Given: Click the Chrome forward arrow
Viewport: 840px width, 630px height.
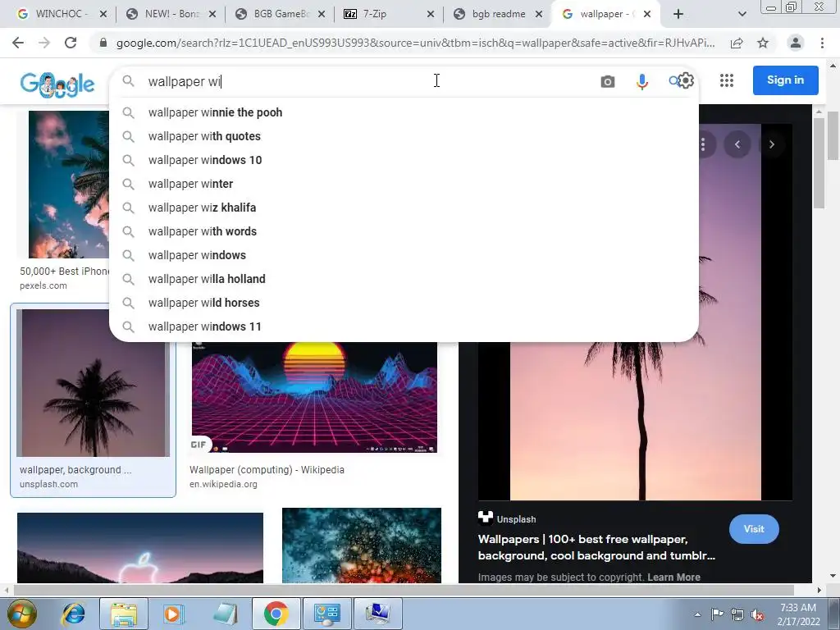Looking at the screenshot, I should pos(44,43).
